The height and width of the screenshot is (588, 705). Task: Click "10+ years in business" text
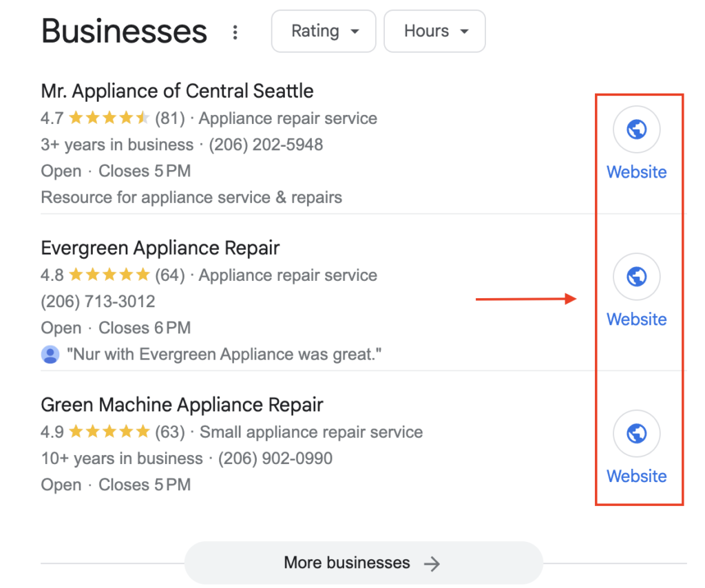122,459
